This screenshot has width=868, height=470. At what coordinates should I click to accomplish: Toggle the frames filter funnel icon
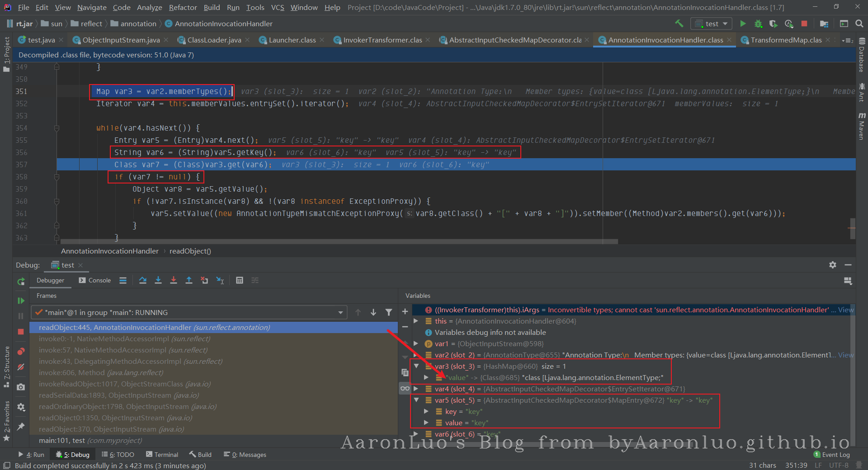click(389, 312)
